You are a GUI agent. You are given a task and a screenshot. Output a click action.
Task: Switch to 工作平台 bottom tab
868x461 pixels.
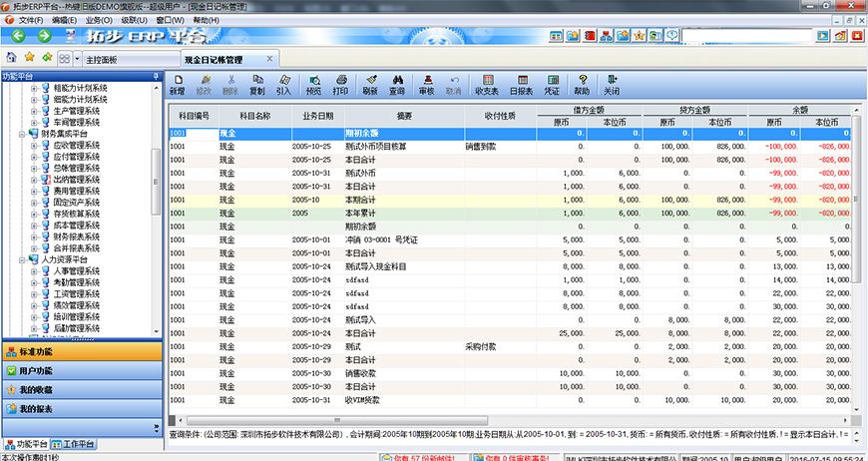[x=78, y=443]
